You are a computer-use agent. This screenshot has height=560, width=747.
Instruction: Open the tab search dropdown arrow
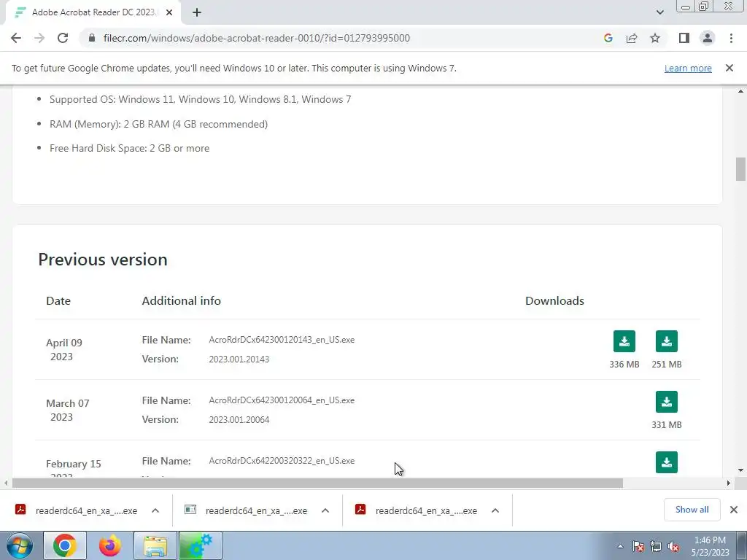click(x=659, y=12)
